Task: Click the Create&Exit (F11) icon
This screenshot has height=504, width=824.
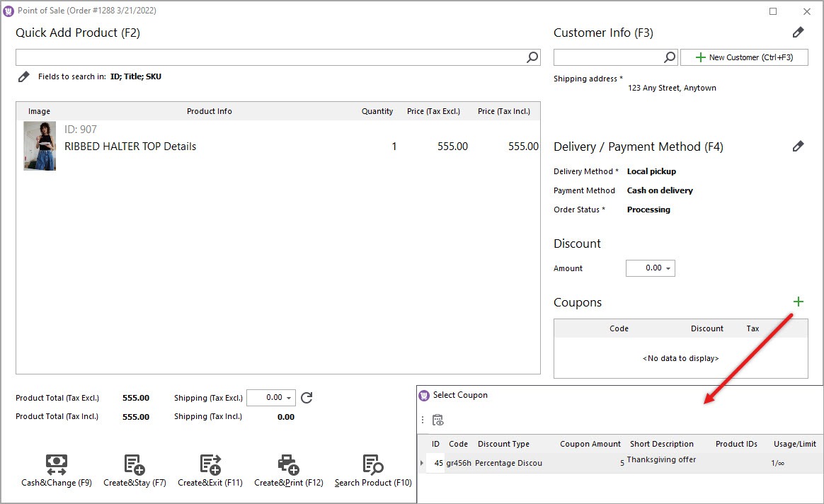Action: tap(210, 465)
